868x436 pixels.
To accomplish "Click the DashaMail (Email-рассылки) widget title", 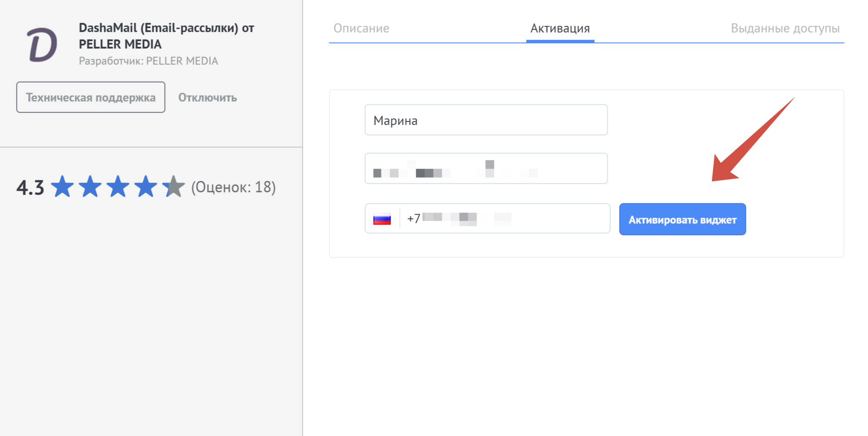I will pyautogui.click(x=166, y=36).
